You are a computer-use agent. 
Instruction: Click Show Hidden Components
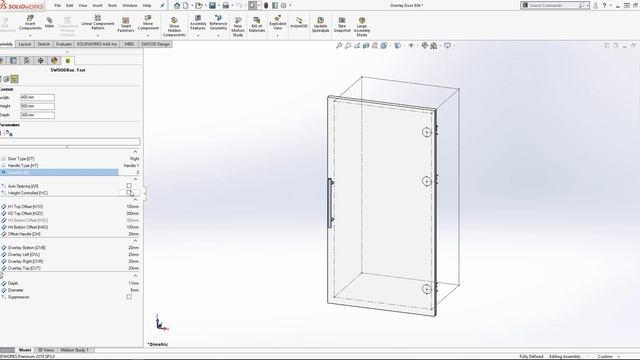click(174, 27)
